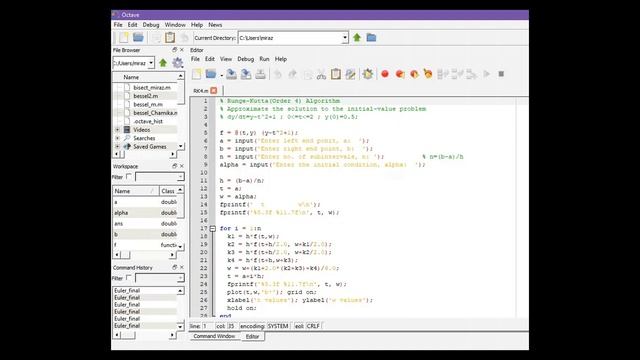This screenshot has height=360, width=640.
Task: Open the Window menu
Action: point(175,25)
